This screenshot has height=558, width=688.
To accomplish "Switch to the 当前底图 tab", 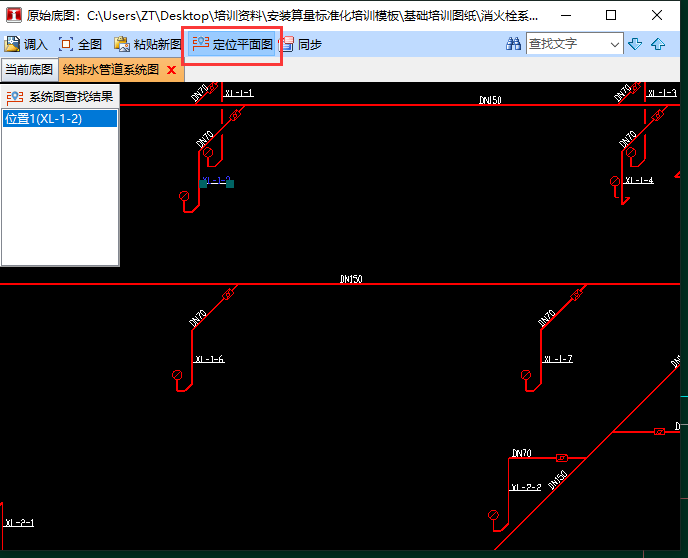I will 29,70.
